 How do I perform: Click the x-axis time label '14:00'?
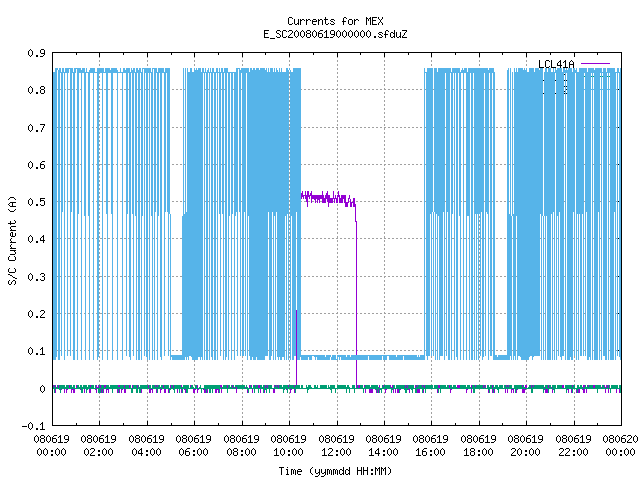tap(383, 452)
